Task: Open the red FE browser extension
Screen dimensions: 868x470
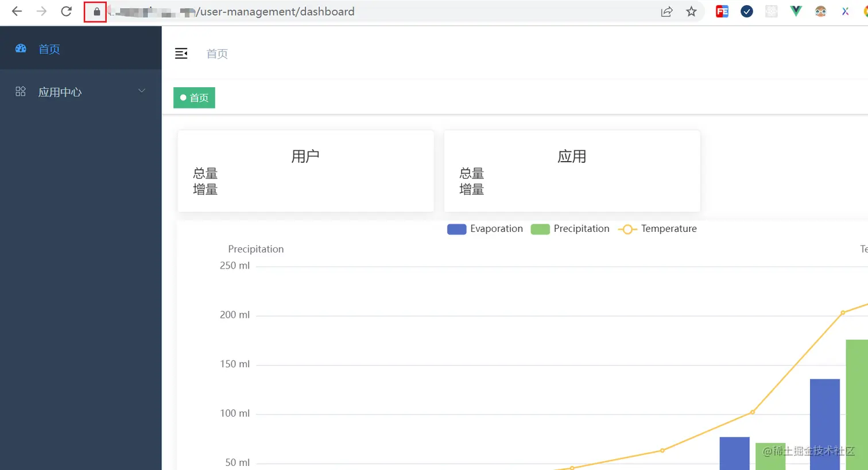Action: point(722,11)
